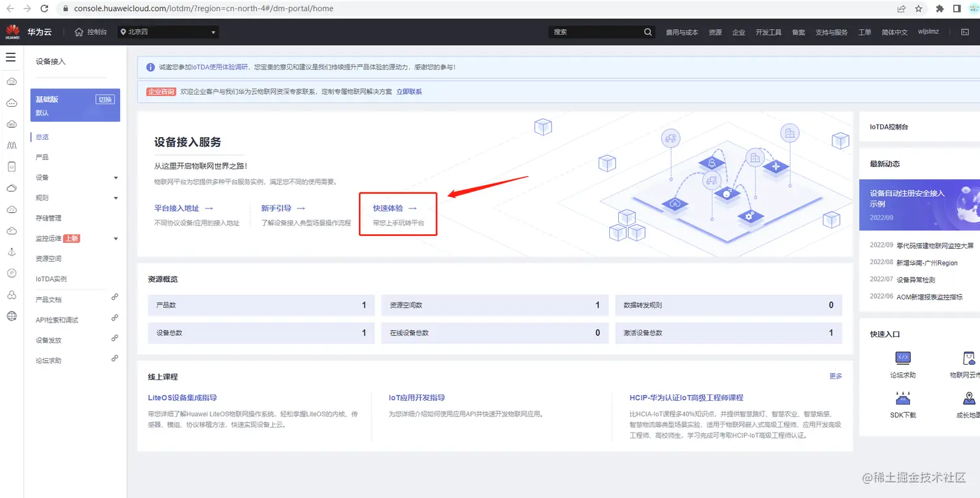Image resolution: width=980 pixels, height=498 pixels.
Task: Open the 北京四 region dropdown
Action: point(168,32)
